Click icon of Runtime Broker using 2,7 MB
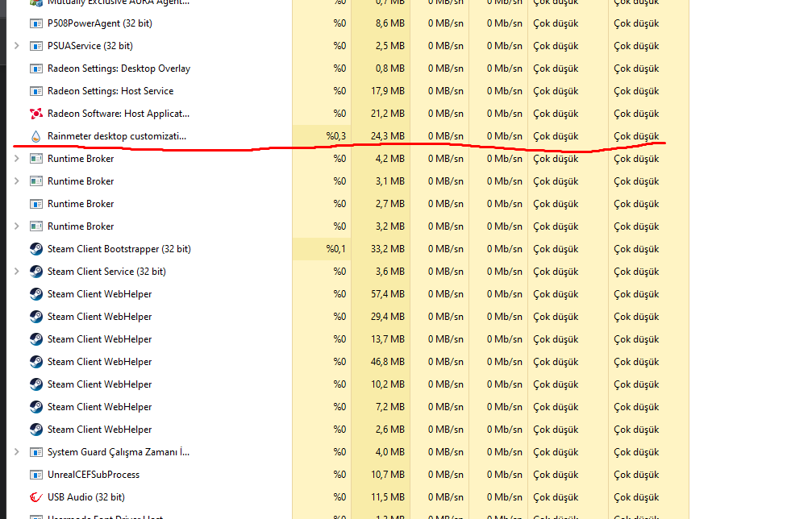 35,204
